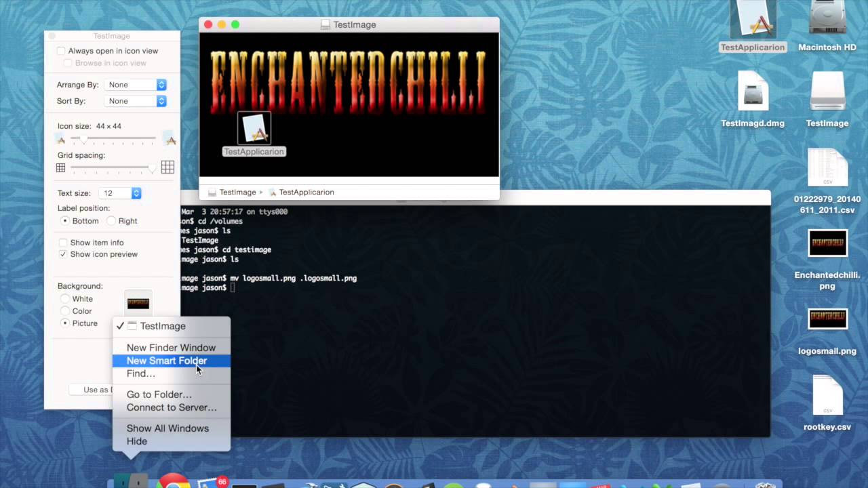Select the Macintosh HD desktop icon
The width and height of the screenshot is (868, 488).
[827, 18]
